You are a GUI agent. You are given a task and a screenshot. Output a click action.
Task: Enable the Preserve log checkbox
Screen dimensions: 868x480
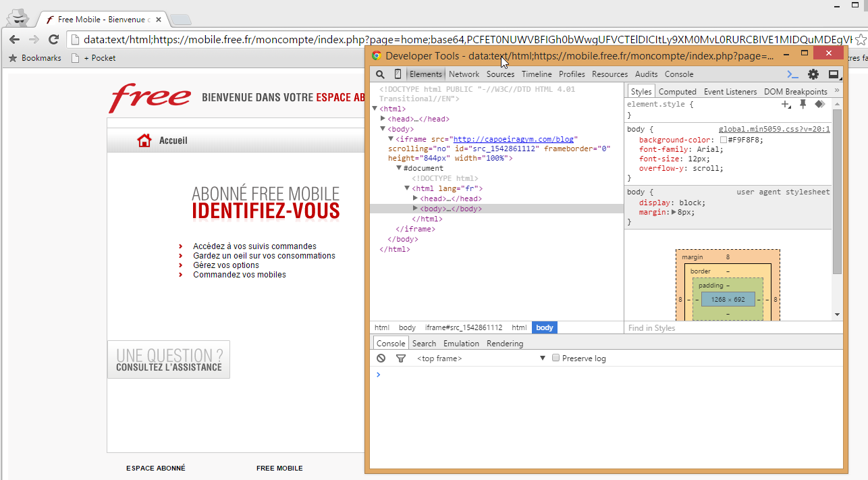click(x=556, y=358)
